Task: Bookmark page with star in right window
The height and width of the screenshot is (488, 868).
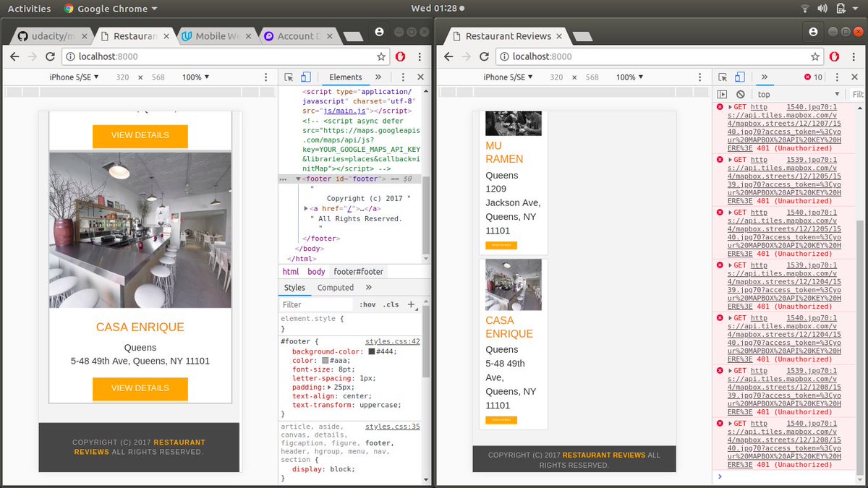Action: click(815, 56)
